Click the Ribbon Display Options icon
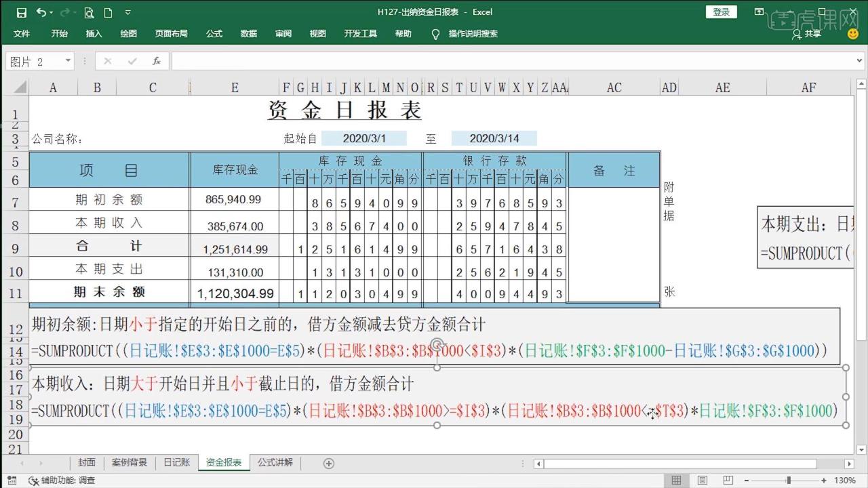The width and height of the screenshot is (868, 488). 759,12
